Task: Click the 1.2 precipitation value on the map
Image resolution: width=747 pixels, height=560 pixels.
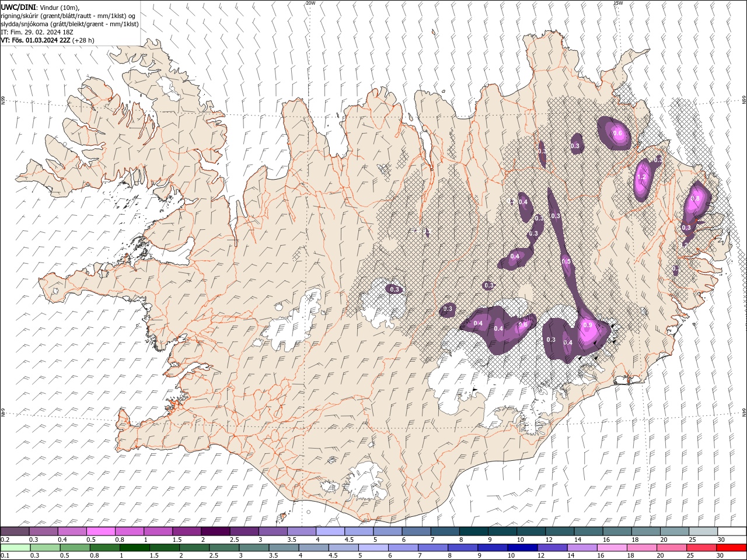Action: 642,177
